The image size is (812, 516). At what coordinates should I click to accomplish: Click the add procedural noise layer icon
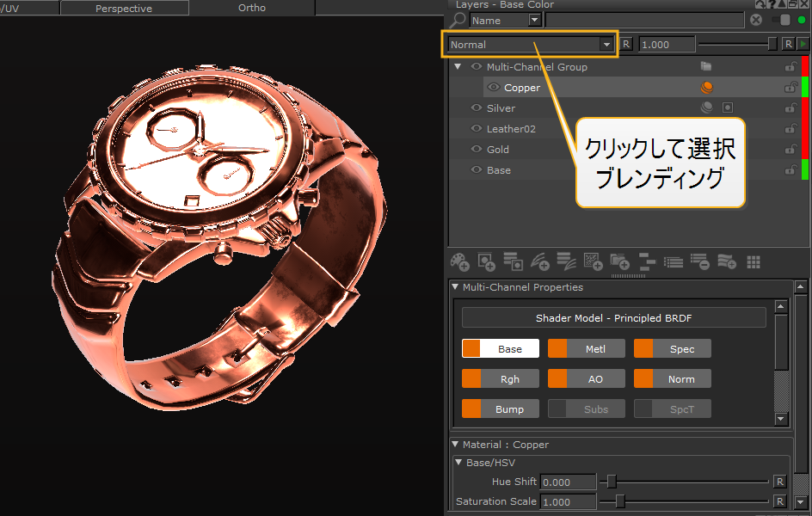coord(593,261)
